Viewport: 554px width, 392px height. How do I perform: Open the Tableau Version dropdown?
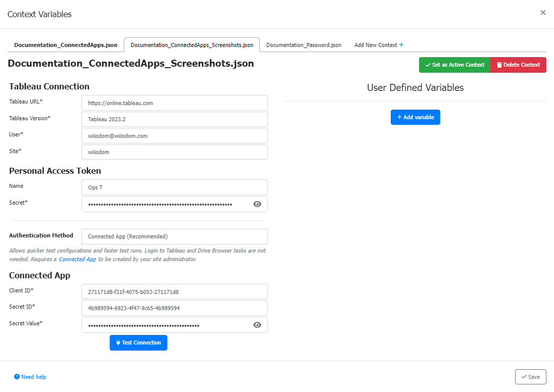(174, 119)
